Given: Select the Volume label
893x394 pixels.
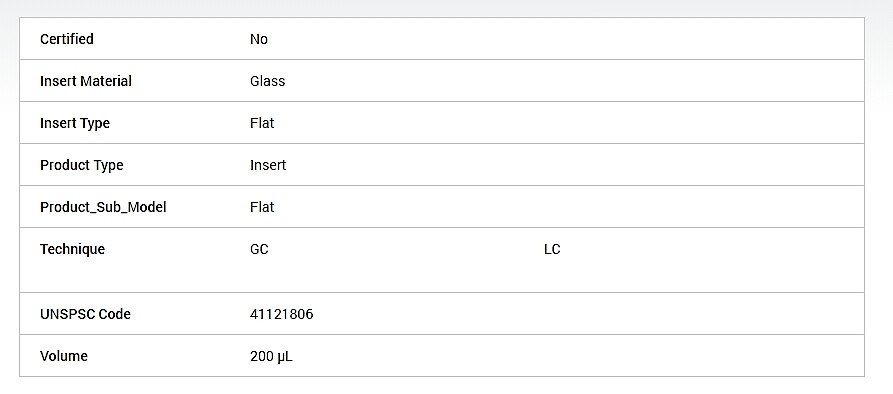Looking at the screenshot, I should (x=64, y=356).
